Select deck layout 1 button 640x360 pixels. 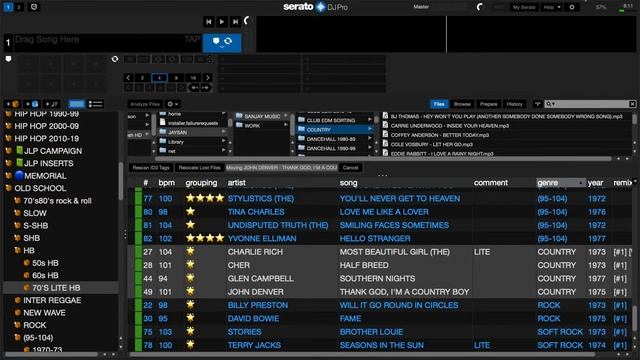8,7
